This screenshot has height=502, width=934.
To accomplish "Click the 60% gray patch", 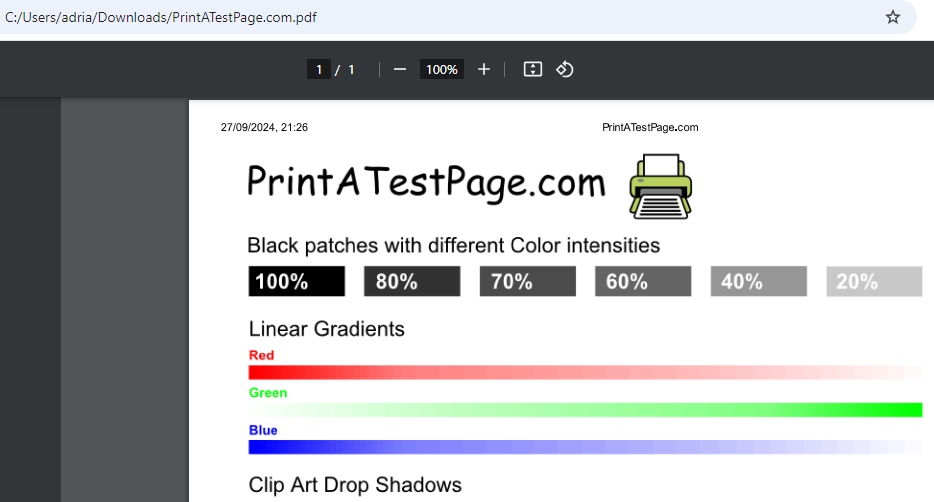I will 643,281.
